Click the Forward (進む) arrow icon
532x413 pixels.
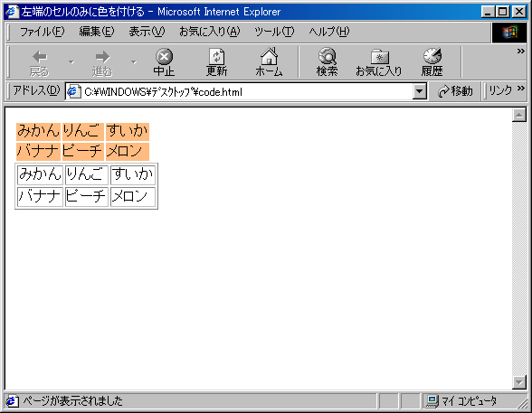point(102,57)
